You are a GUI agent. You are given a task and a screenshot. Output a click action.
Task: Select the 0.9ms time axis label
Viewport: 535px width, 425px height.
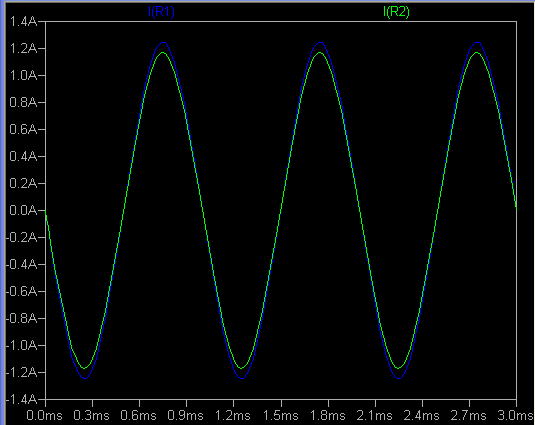186,415
